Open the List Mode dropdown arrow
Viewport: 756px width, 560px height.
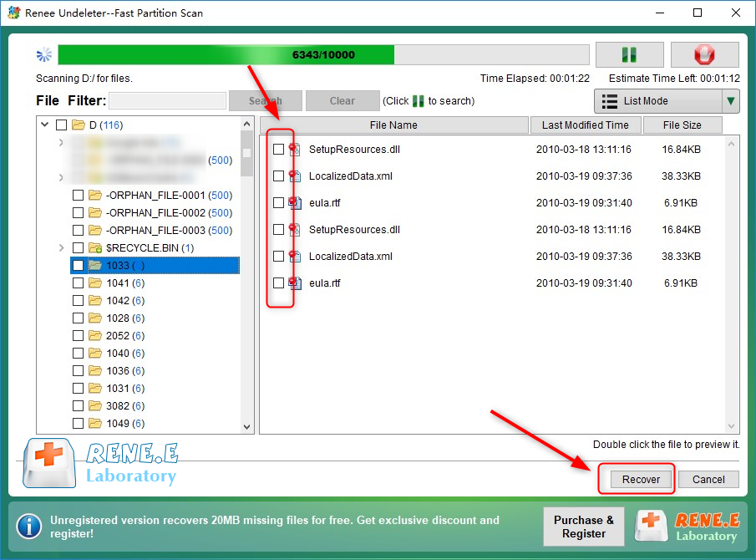(x=731, y=101)
